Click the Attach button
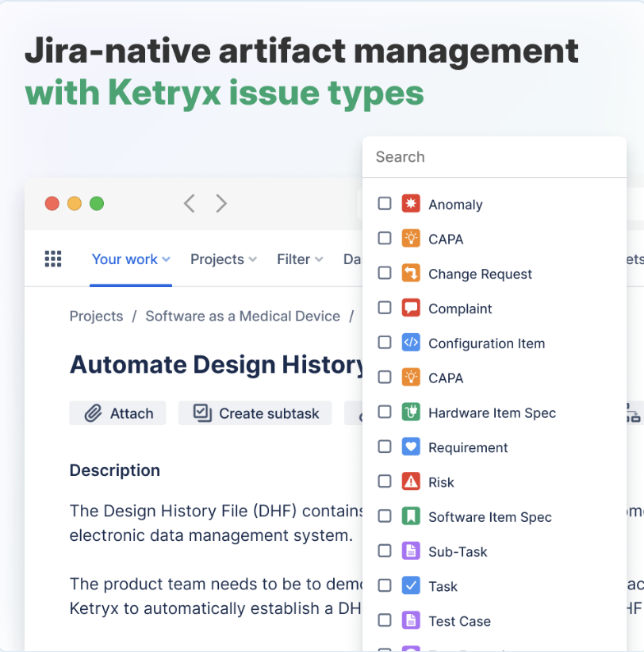Screen dimensions: 644x652 pos(117,412)
